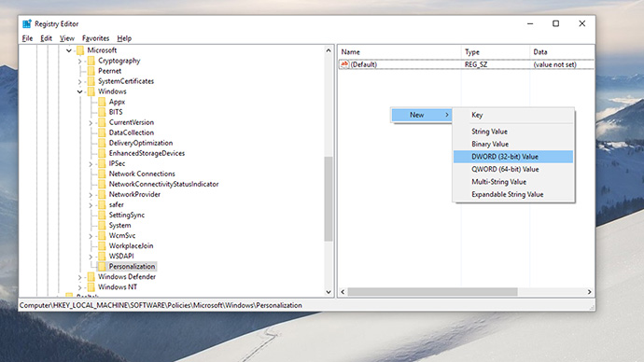The height and width of the screenshot is (362, 644).
Task: Expand the Windows Defender key
Action: pos(79,277)
